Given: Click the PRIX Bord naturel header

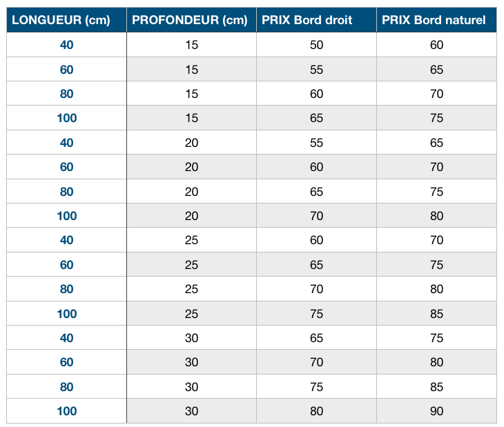Looking at the screenshot, I should point(434,20).
